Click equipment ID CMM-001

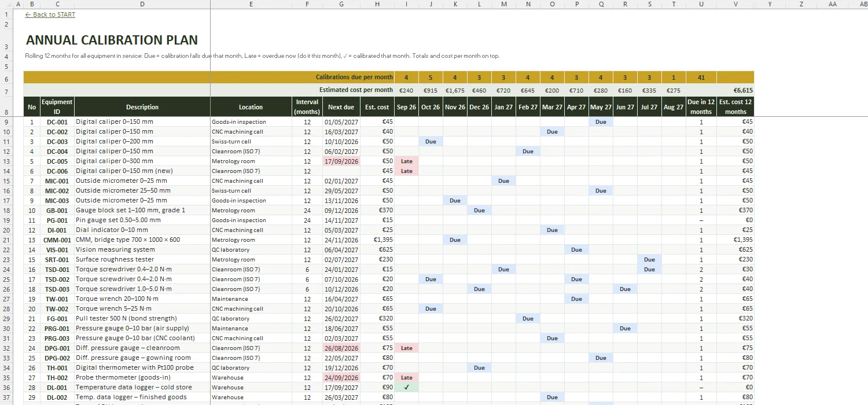coord(57,240)
